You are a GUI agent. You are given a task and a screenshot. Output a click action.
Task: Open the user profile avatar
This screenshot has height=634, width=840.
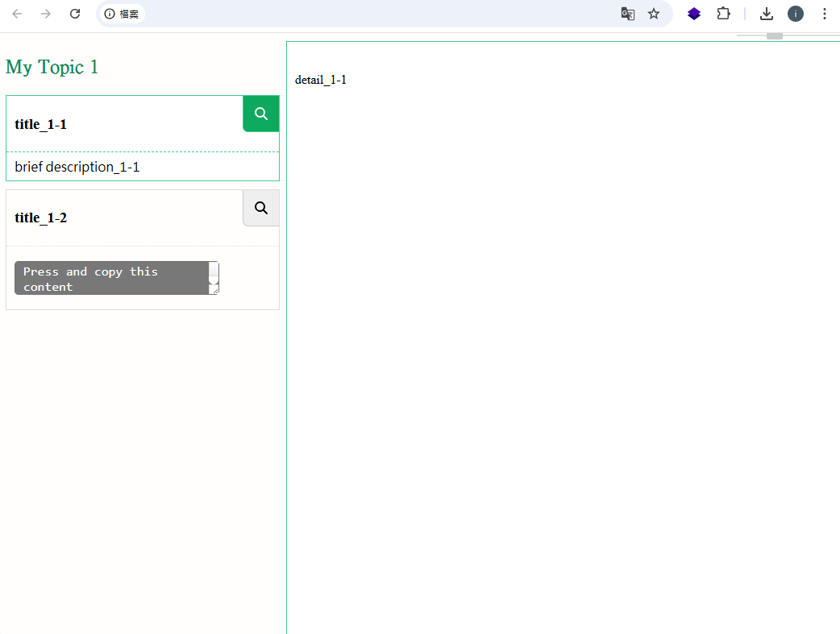click(796, 14)
